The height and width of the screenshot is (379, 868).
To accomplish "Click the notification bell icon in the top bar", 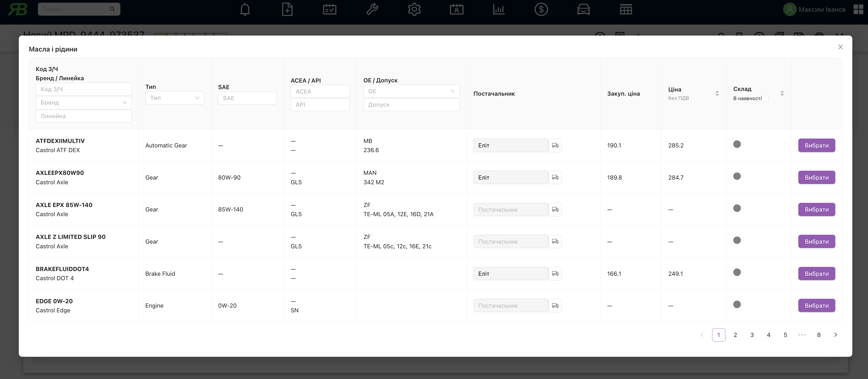I will pos(245,9).
